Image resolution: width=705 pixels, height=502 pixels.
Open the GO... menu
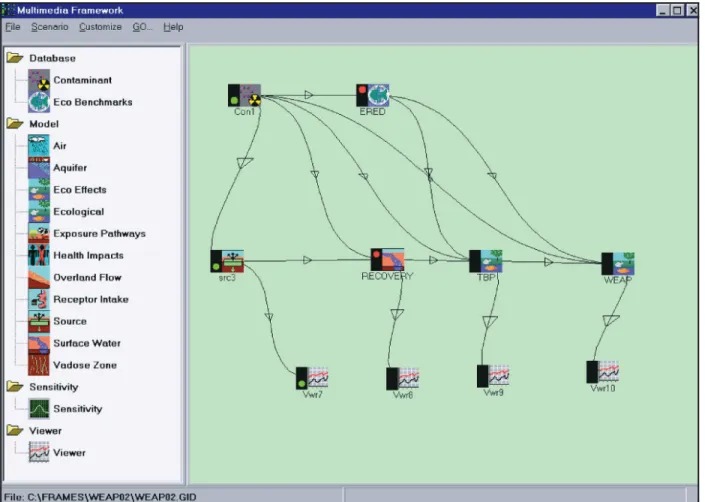pos(142,27)
